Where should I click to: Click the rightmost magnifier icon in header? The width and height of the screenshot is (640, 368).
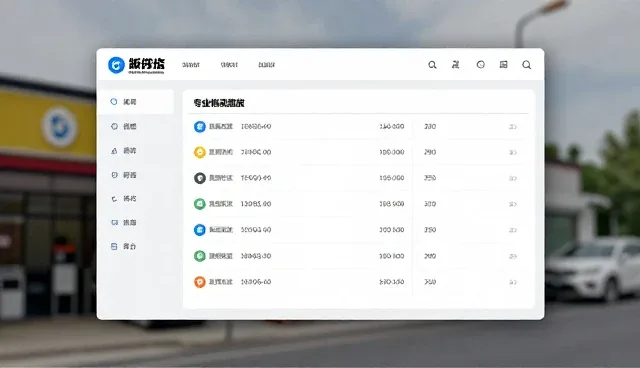click(x=527, y=65)
